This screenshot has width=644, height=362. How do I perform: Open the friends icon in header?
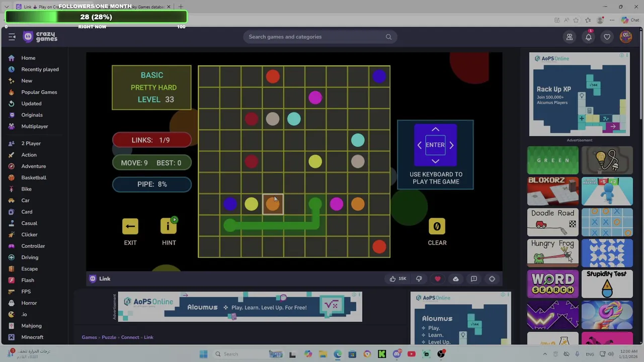(570, 37)
